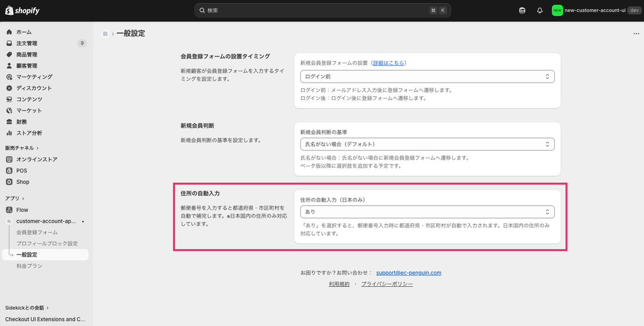
Task: Expand Sidekickとの会話 at the bottom
Action: [x=23, y=307]
